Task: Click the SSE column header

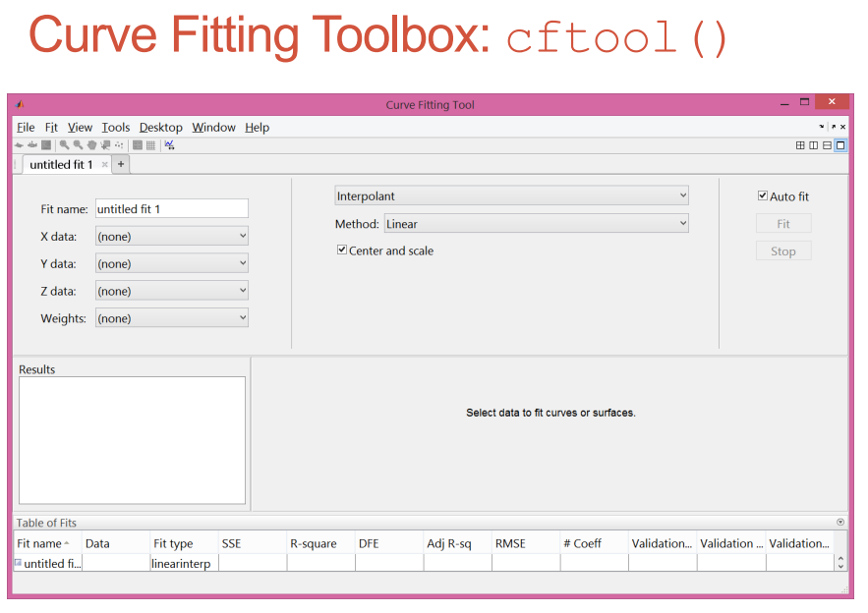Action: (x=253, y=543)
